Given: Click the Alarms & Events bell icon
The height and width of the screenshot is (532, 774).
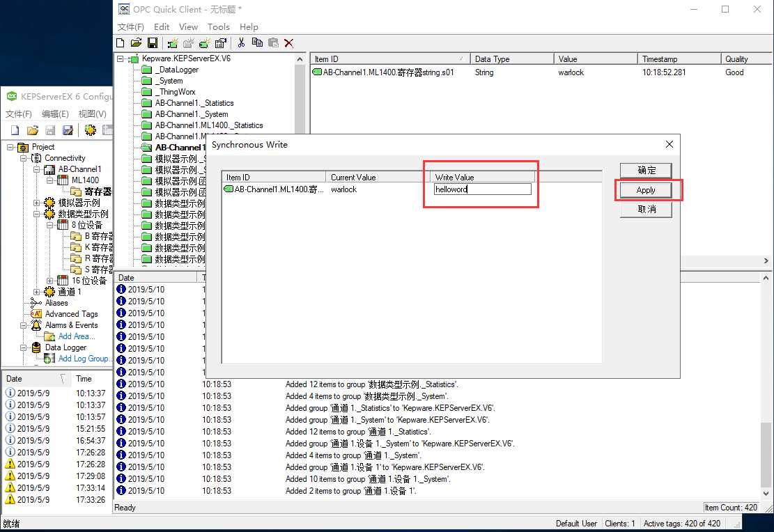Looking at the screenshot, I should 36,325.
